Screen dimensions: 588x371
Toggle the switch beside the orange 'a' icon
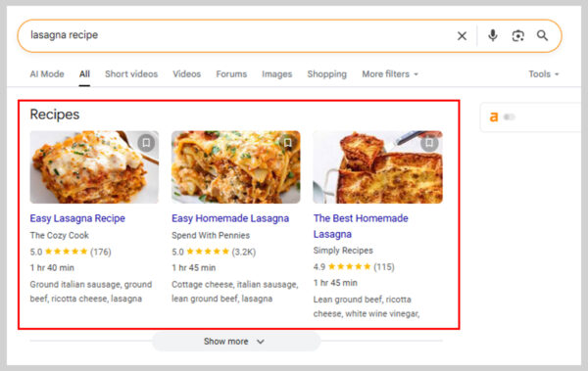pos(510,116)
